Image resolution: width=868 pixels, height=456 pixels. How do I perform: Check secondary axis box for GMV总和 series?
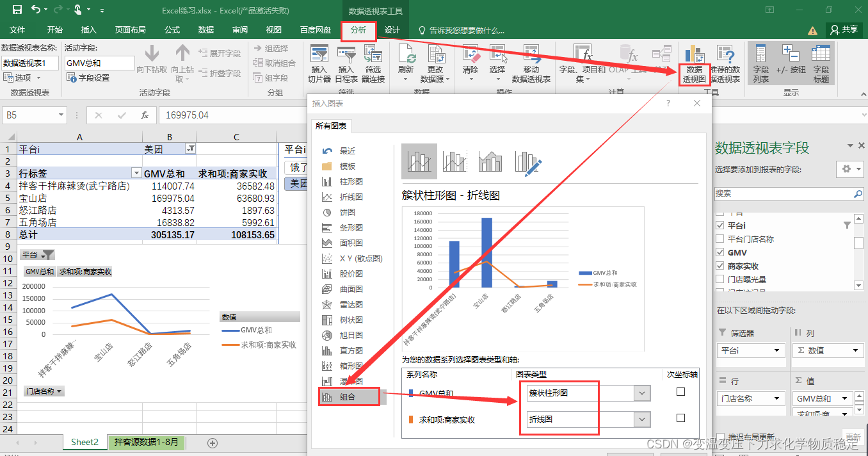point(680,391)
